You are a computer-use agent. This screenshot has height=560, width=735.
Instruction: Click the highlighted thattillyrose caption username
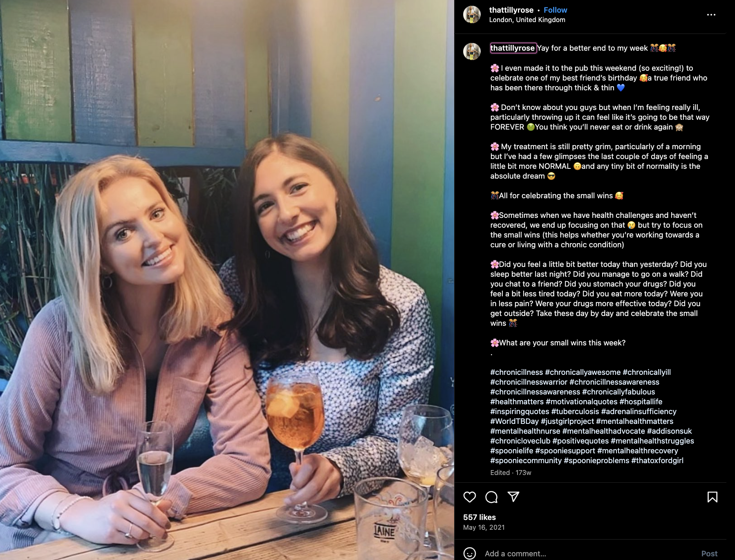513,48
